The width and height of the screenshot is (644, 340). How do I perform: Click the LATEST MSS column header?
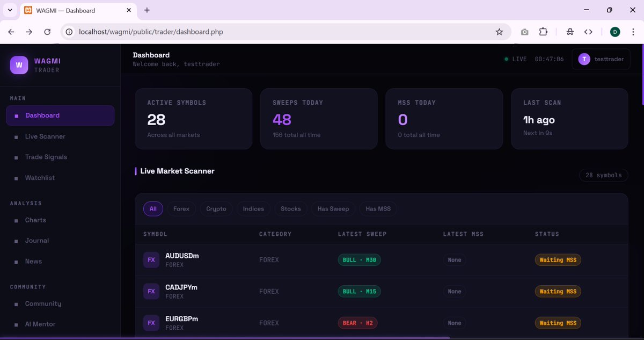click(463, 234)
